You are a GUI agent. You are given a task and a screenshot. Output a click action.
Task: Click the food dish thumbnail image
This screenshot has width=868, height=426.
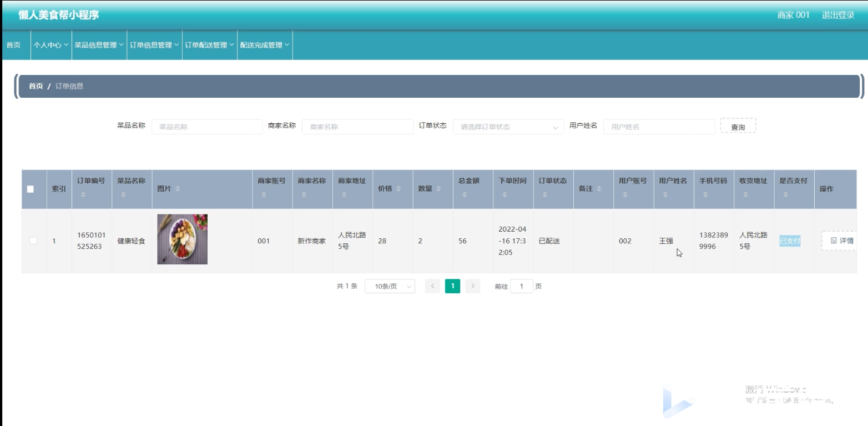[183, 239]
